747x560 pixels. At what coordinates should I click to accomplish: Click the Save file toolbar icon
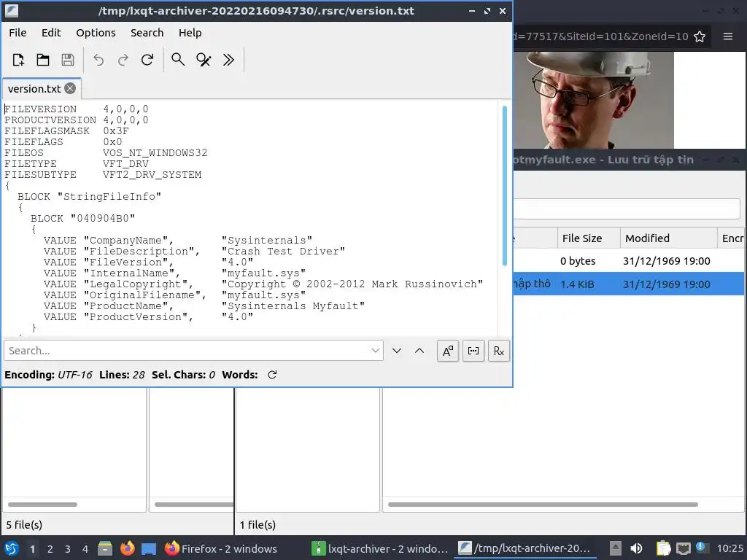click(68, 60)
